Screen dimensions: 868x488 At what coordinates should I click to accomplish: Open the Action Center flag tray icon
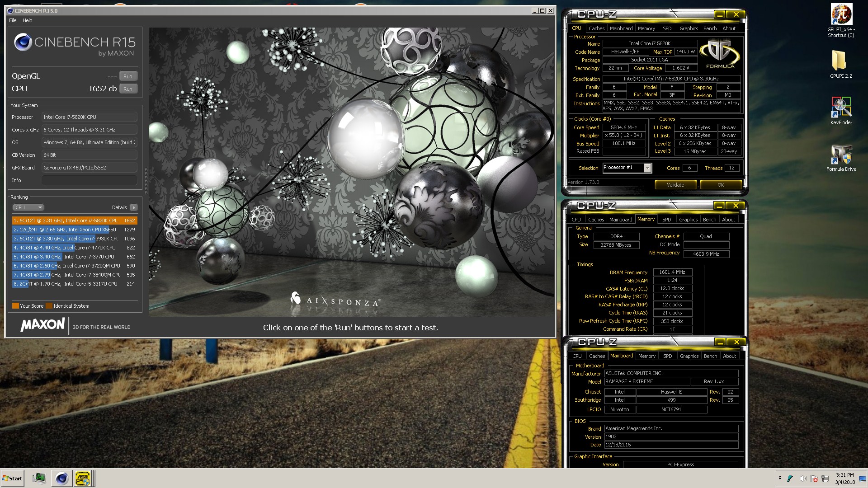[814, 479]
